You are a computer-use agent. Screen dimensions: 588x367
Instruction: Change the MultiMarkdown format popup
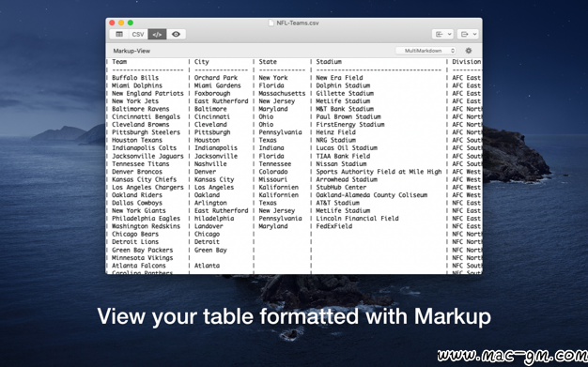[426, 51]
